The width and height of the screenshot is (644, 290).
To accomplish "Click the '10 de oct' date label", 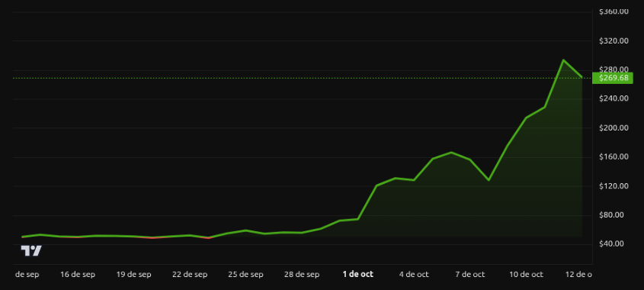I will click(526, 275).
